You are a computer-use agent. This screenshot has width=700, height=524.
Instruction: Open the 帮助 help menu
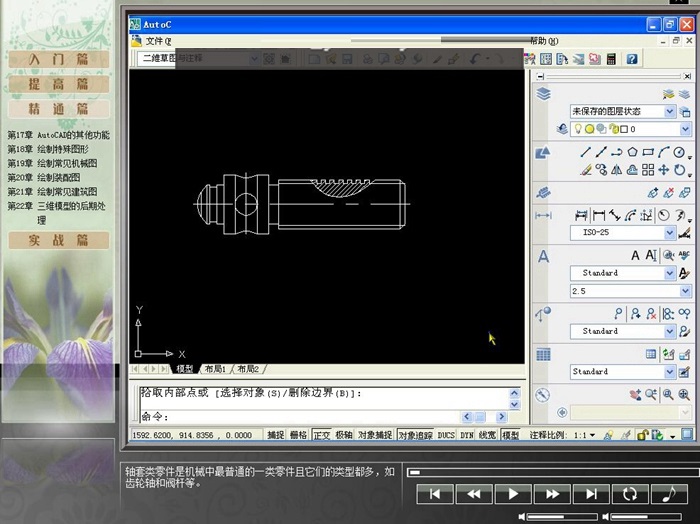point(538,41)
